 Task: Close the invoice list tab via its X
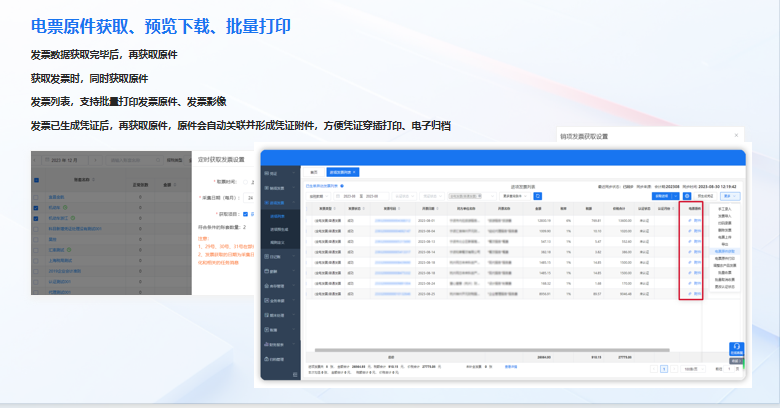click(x=354, y=172)
